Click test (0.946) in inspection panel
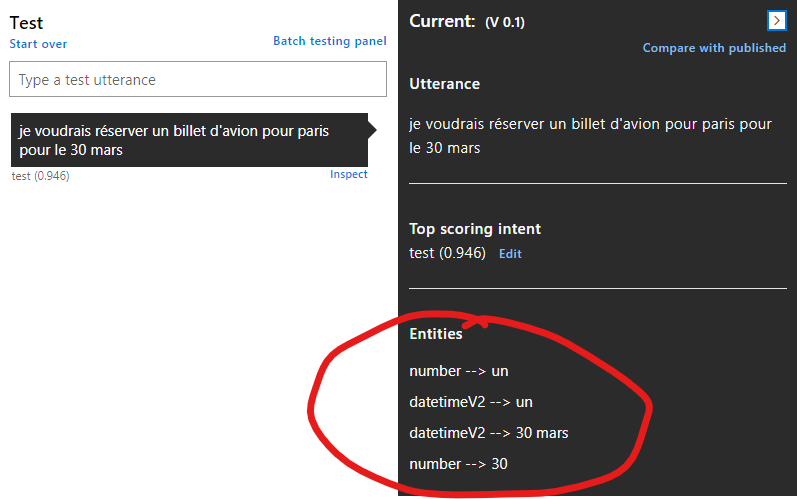This screenshot has height=499, width=797. click(x=447, y=253)
